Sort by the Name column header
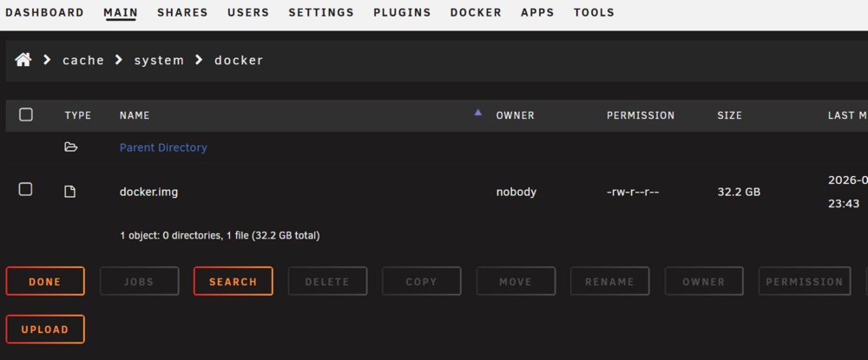Viewport: 868px width, 360px height. 135,115
